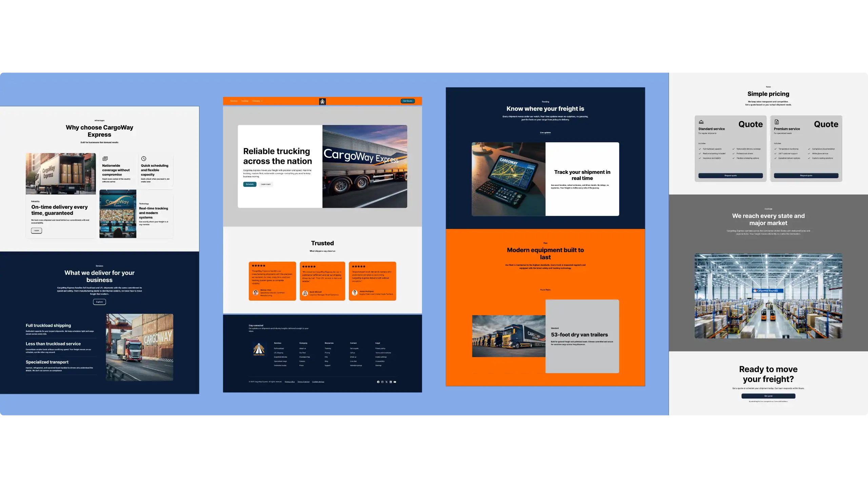This screenshot has height=488, width=868.
Task: Open the FAQ footer link
Action: [326, 357]
